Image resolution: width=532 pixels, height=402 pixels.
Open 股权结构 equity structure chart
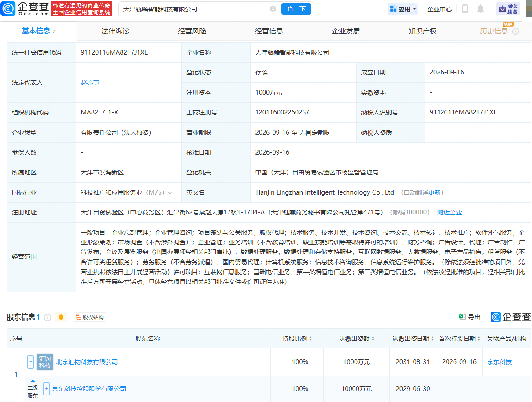click(x=90, y=317)
